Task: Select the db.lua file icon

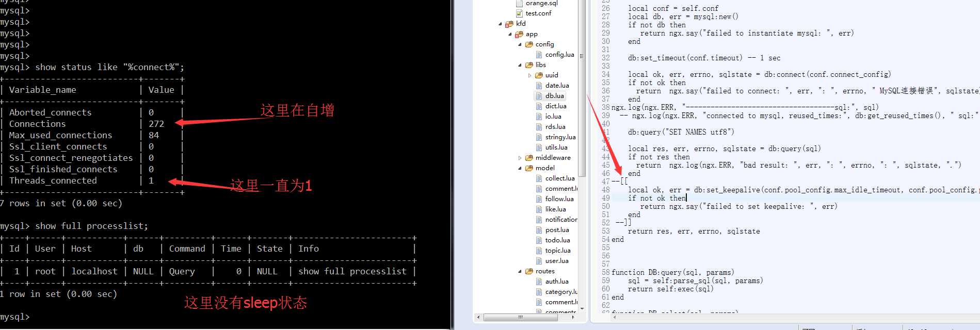Action: pyautogui.click(x=539, y=96)
